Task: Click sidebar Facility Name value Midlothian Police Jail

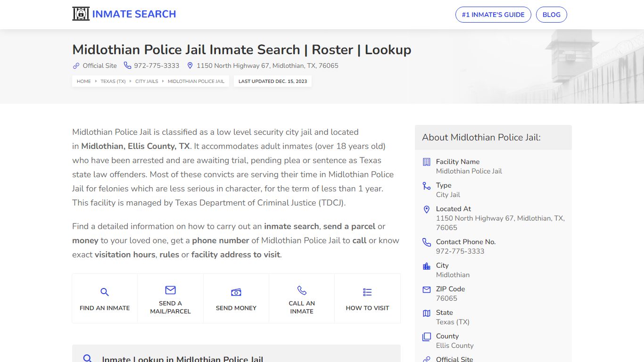Action: (469, 171)
